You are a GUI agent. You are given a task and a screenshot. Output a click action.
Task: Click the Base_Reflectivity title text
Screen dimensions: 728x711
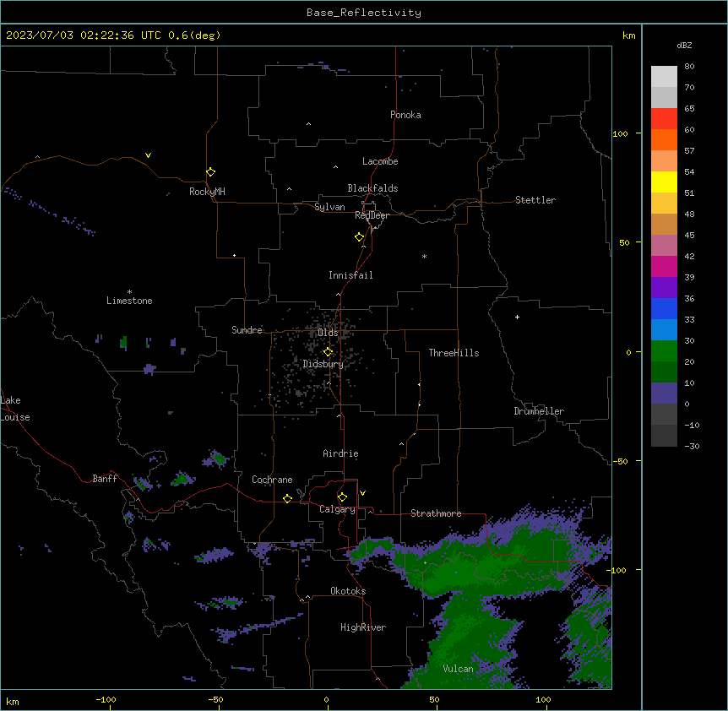click(364, 13)
